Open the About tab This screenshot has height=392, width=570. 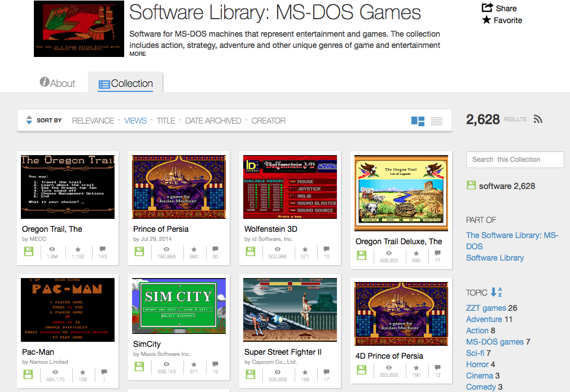coord(58,83)
